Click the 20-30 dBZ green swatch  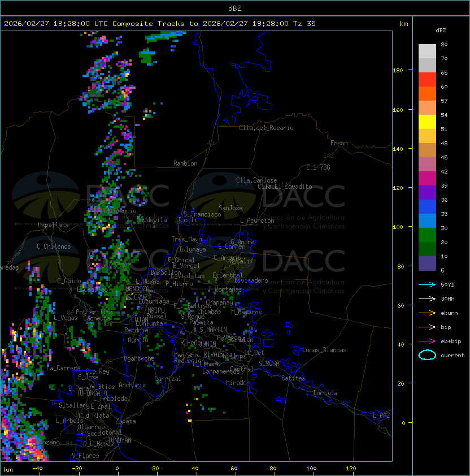point(427,235)
